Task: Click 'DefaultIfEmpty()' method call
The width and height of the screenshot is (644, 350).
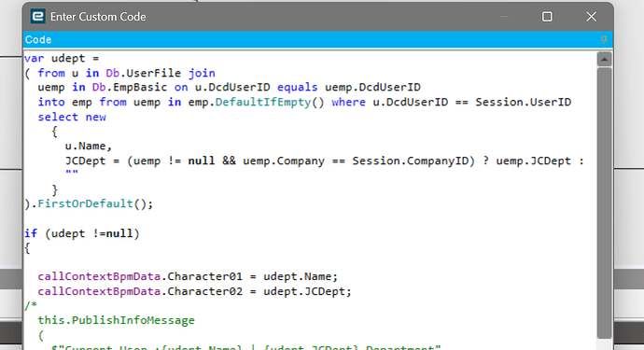Action: click(270, 103)
